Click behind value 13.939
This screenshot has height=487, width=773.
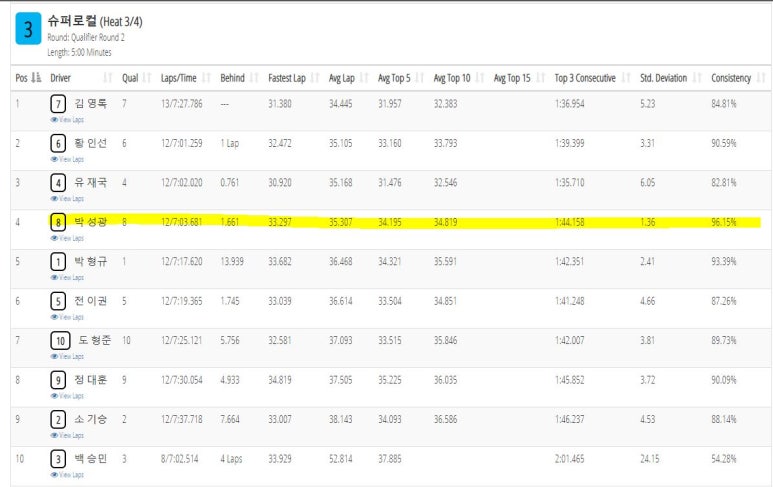(x=232, y=262)
